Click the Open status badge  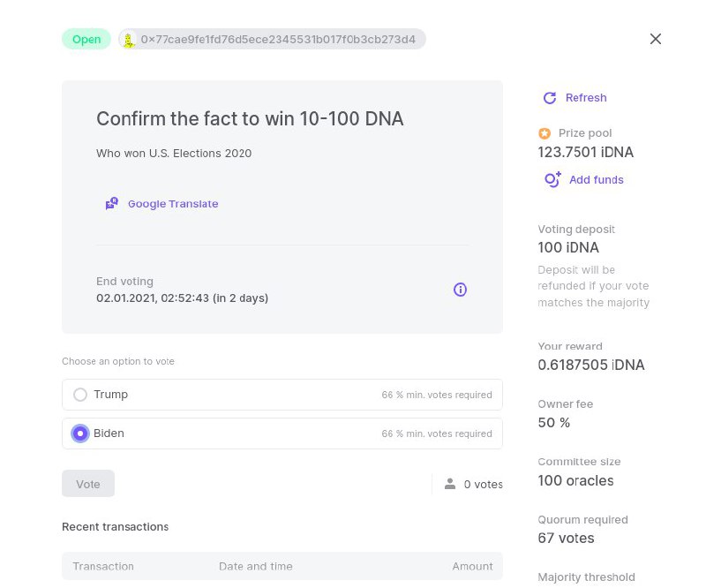click(86, 39)
